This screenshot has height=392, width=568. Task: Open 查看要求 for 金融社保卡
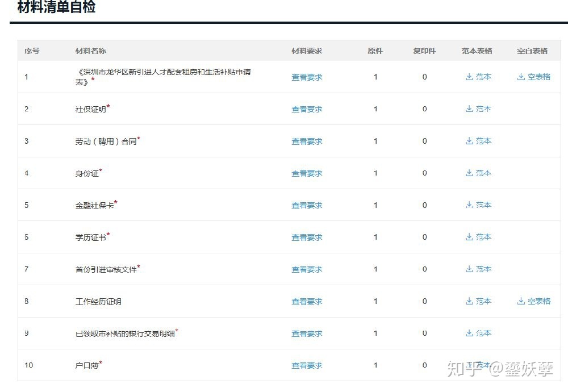pyautogui.click(x=307, y=206)
